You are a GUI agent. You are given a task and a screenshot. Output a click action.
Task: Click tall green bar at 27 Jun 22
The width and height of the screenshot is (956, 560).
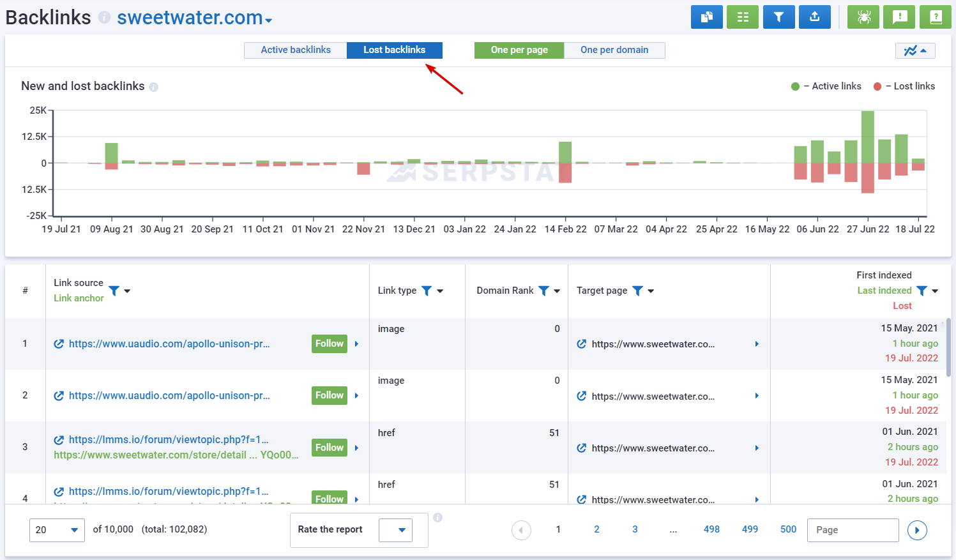(867, 137)
